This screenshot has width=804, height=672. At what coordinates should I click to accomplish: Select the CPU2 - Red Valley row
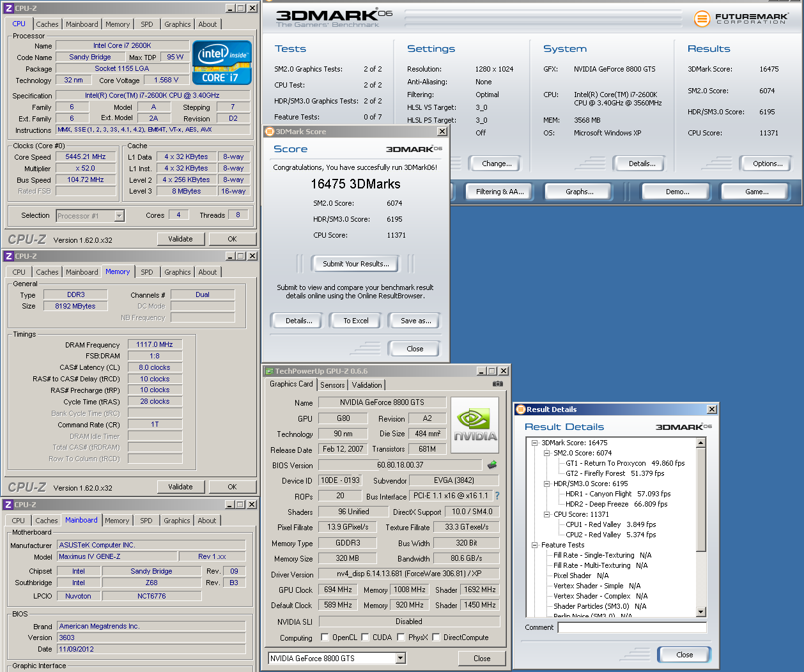click(x=611, y=535)
